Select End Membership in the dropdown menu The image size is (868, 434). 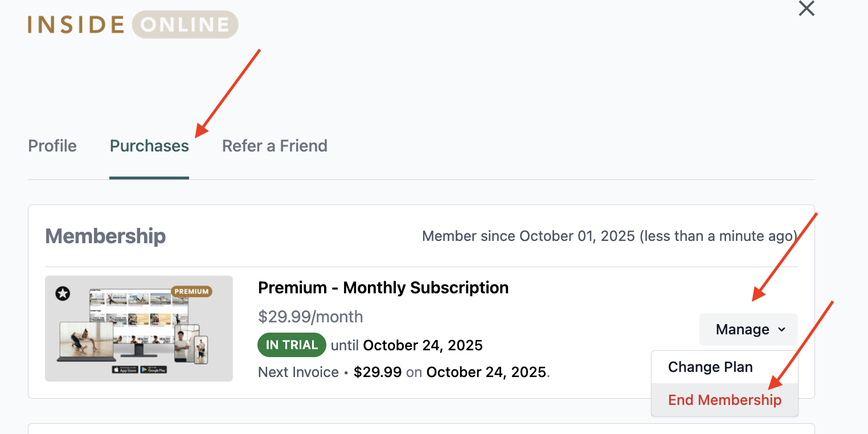[x=724, y=400]
